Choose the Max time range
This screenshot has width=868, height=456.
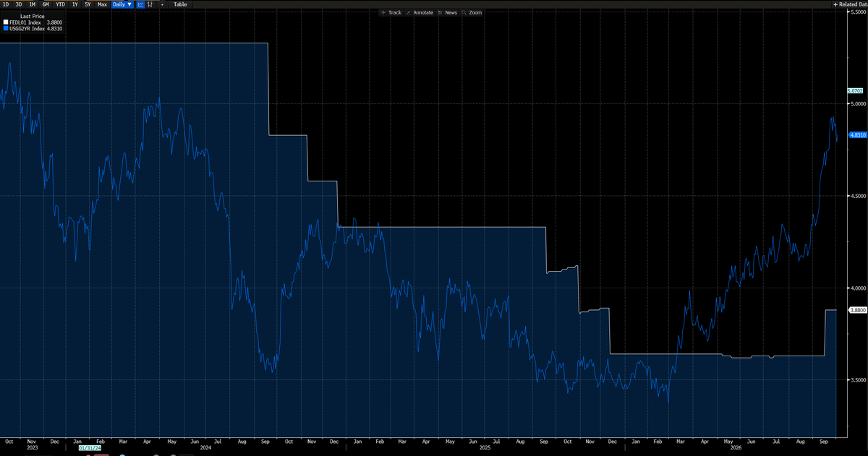point(102,4)
